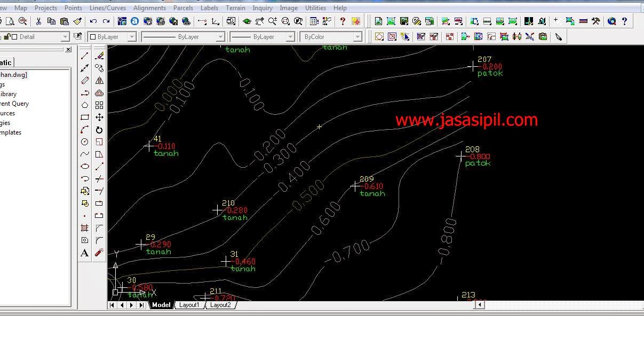Open the Terrain menu
The image size is (644, 361).
(235, 8)
